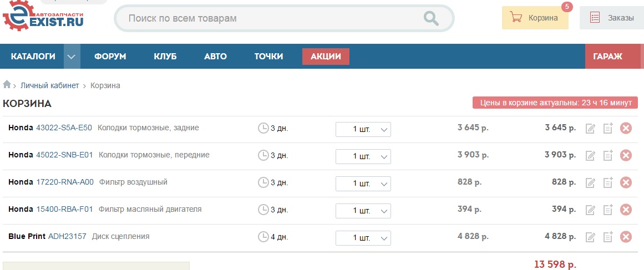Expand the Каталоги dropdown arrow

72,57
